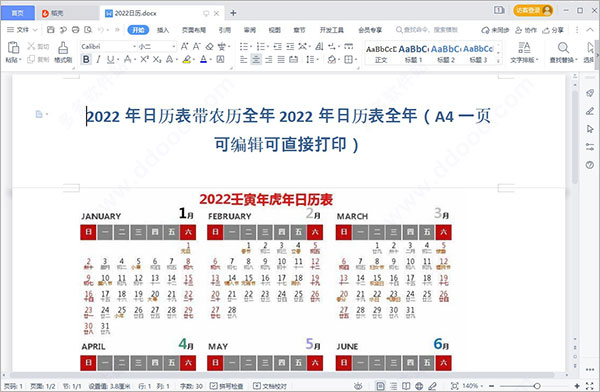Switch to the Page Layout (页面布局) tab
This screenshot has height=392, width=600.
click(x=194, y=30)
